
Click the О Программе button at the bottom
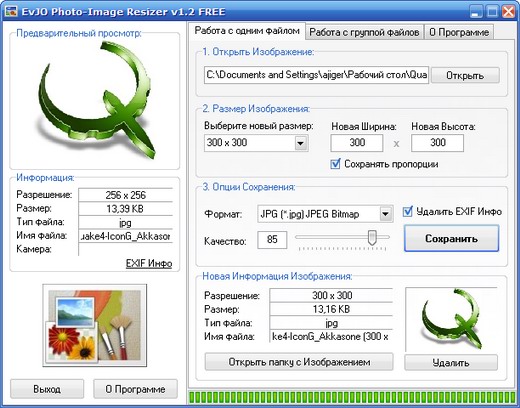(135, 389)
